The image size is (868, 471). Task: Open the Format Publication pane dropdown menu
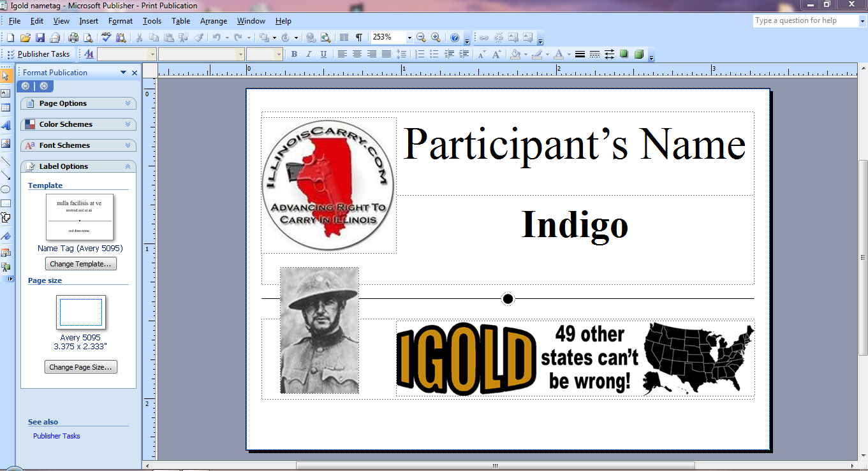123,73
